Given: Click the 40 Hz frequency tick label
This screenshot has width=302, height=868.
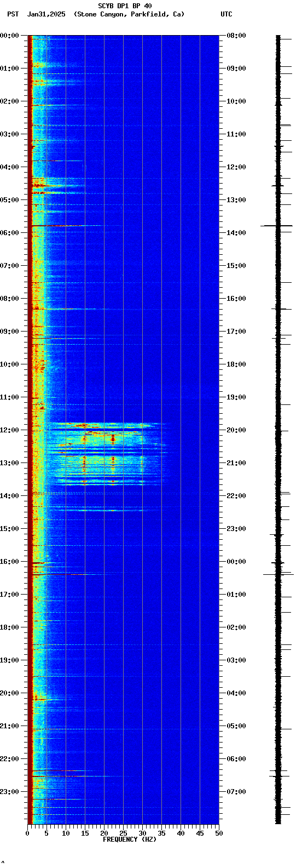Looking at the screenshot, I should (181, 833).
